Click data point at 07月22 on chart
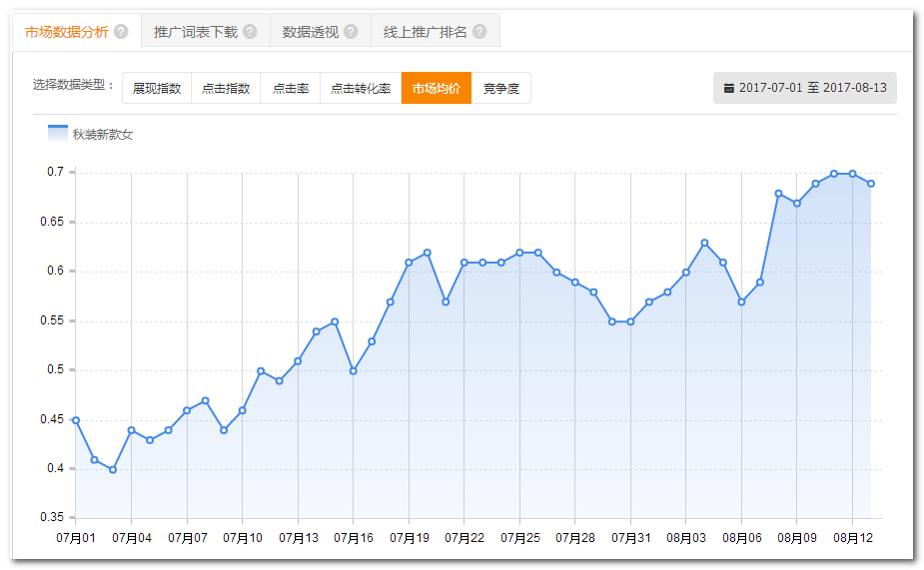The height and width of the screenshot is (570, 924). (464, 263)
